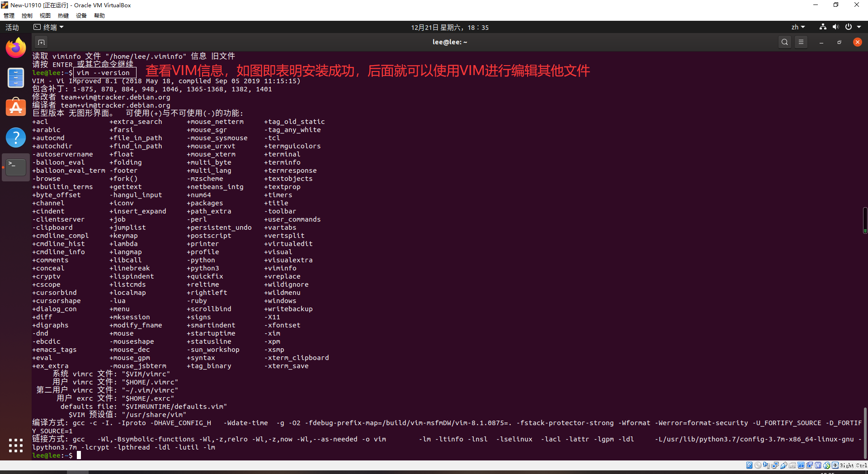Open the 热键 menu
This screenshot has height=474, width=868.
pyautogui.click(x=63, y=16)
